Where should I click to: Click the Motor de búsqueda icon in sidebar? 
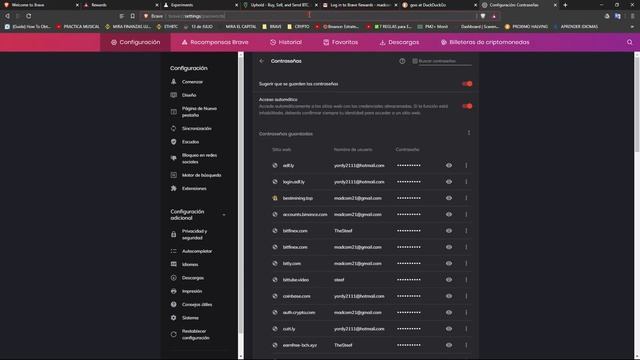(173, 175)
